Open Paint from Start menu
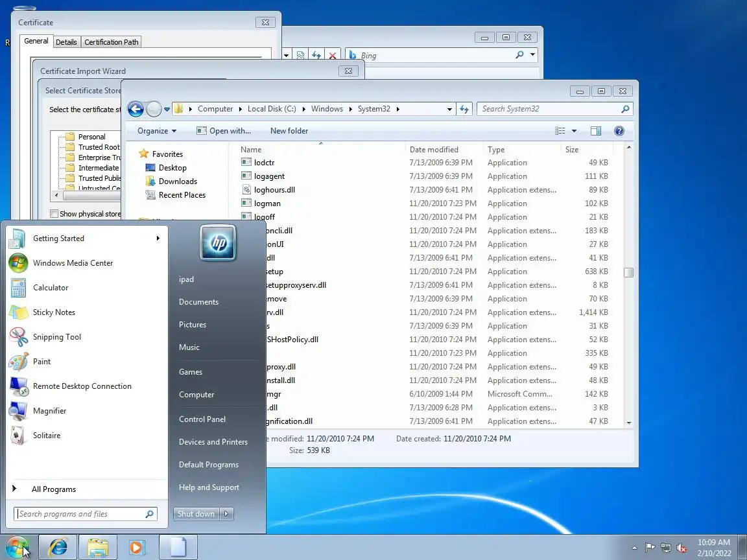The image size is (747, 560). (x=86, y=362)
